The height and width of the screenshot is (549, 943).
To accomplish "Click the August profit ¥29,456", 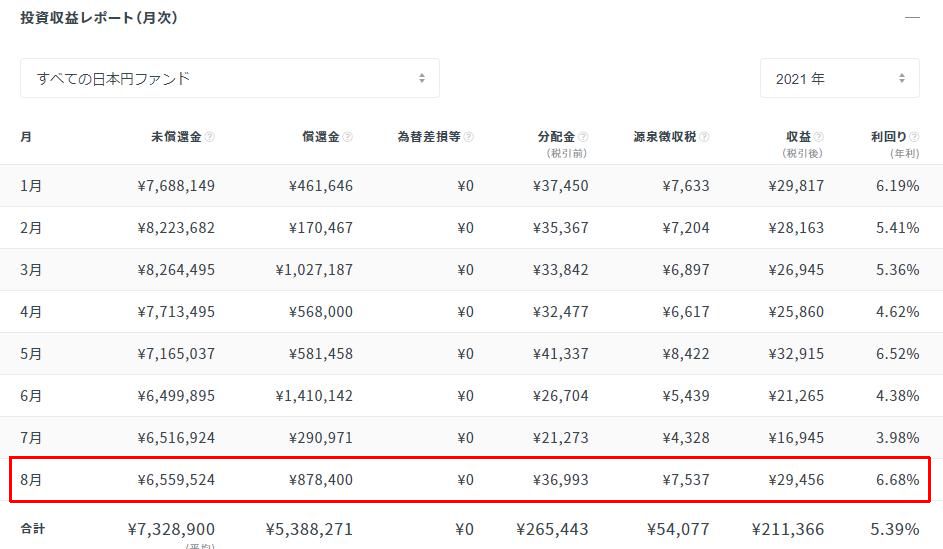I will coord(796,480).
